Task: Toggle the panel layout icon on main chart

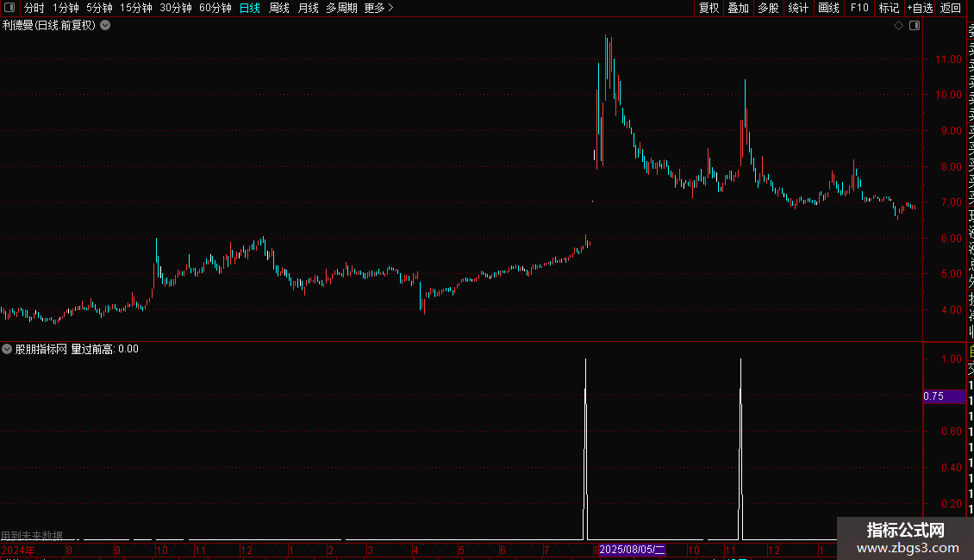Action: click(915, 26)
